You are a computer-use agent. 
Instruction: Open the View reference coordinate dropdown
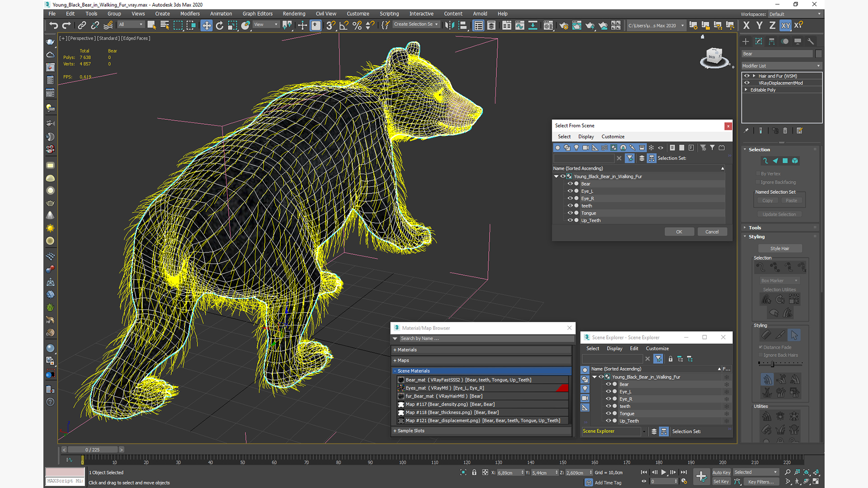(x=266, y=24)
